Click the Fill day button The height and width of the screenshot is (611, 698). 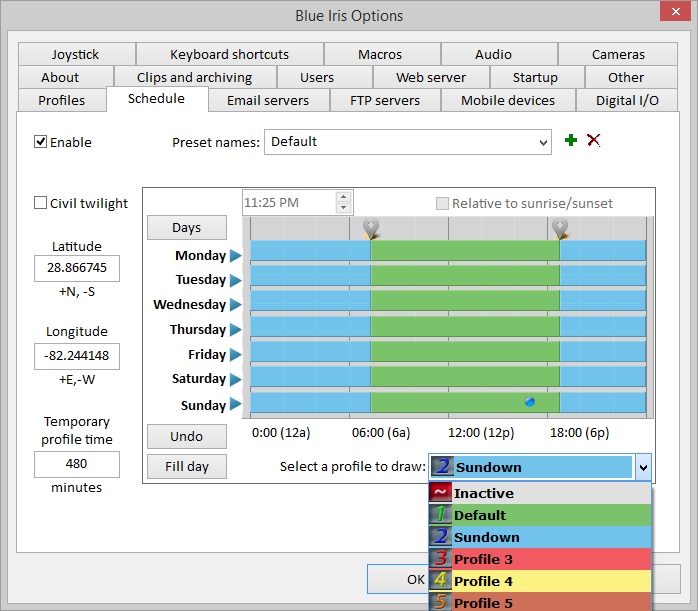point(187,466)
